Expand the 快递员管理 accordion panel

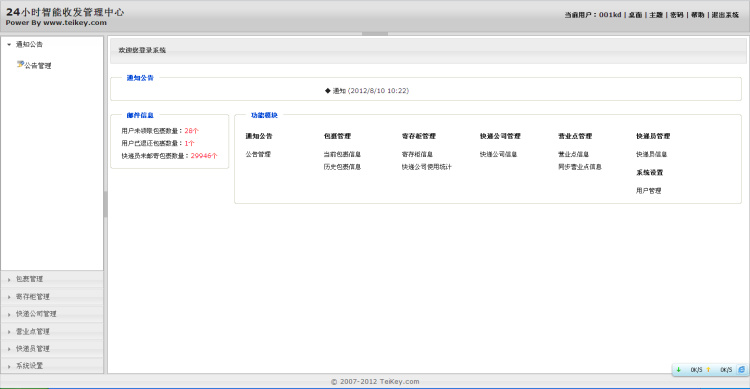[52, 348]
